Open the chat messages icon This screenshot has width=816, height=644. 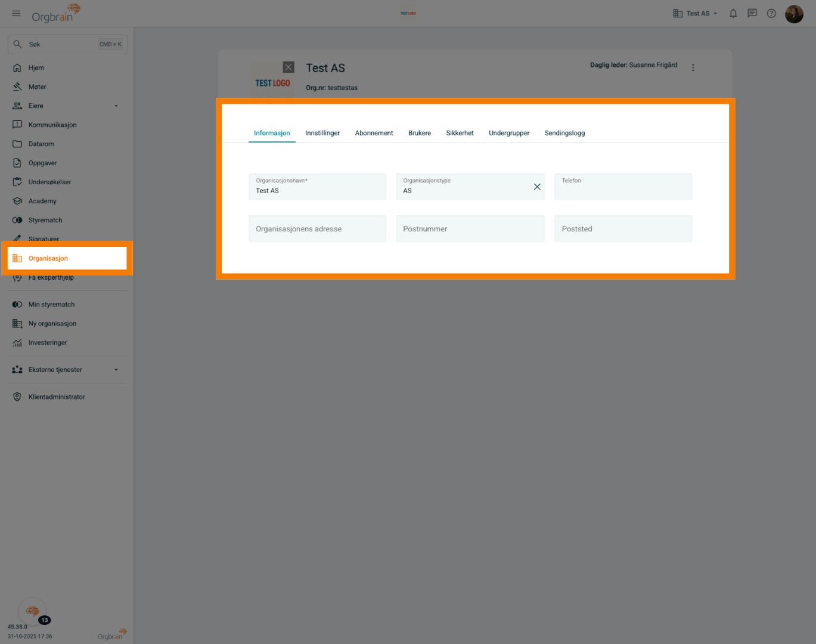coord(752,13)
